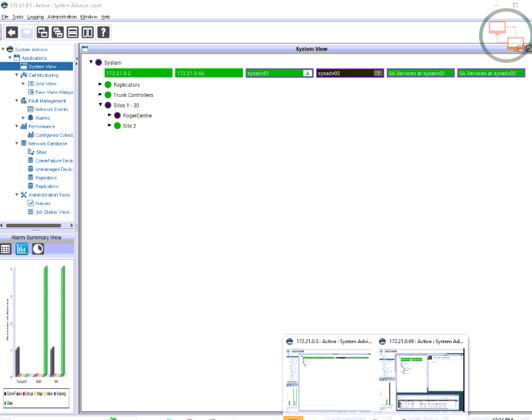This screenshot has width=532, height=420.
Task: Open the Sites item under Network Database
Action: pyautogui.click(x=41, y=152)
